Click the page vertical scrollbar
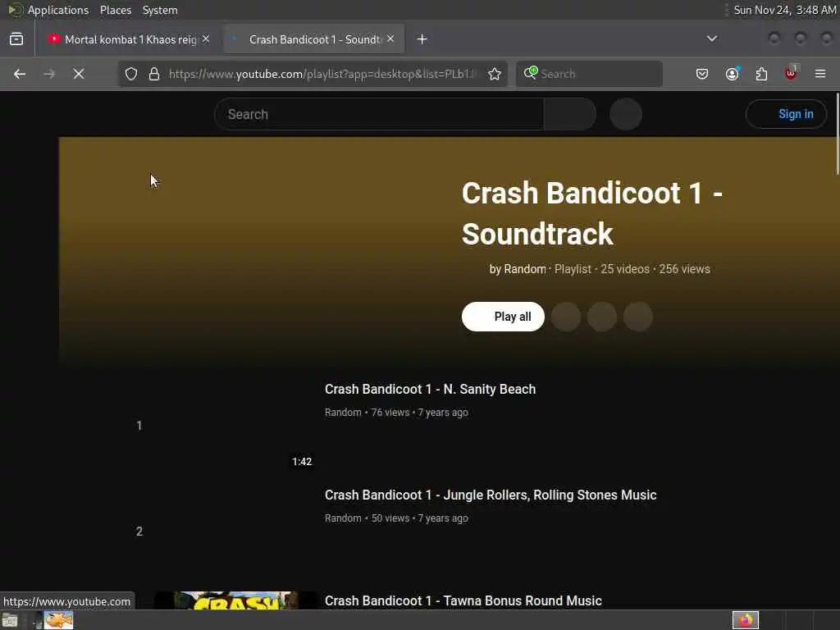This screenshot has width=840, height=630. pos(838,134)
